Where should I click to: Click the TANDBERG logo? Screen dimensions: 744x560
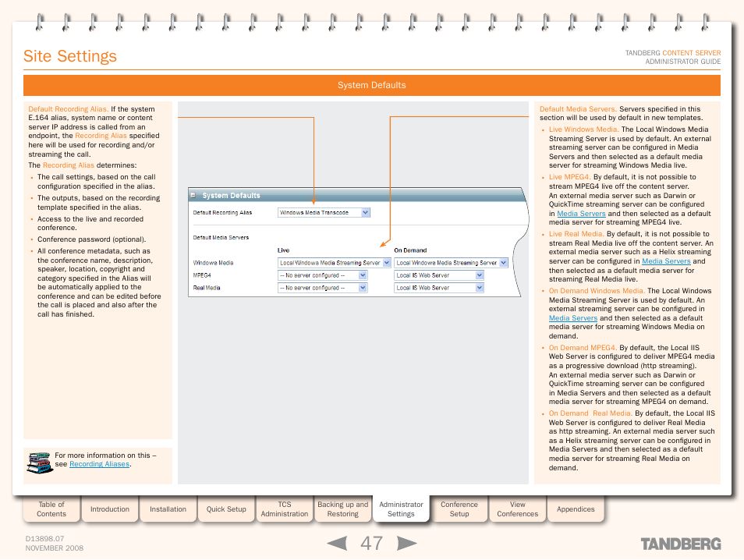681,544
